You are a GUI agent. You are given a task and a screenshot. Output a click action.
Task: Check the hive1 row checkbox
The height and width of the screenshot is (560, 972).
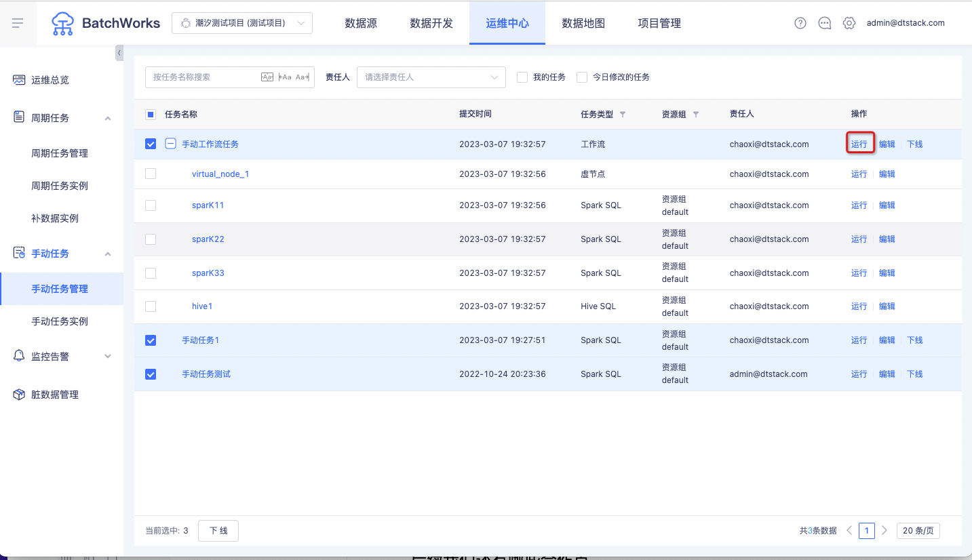[x=151, y=306]
